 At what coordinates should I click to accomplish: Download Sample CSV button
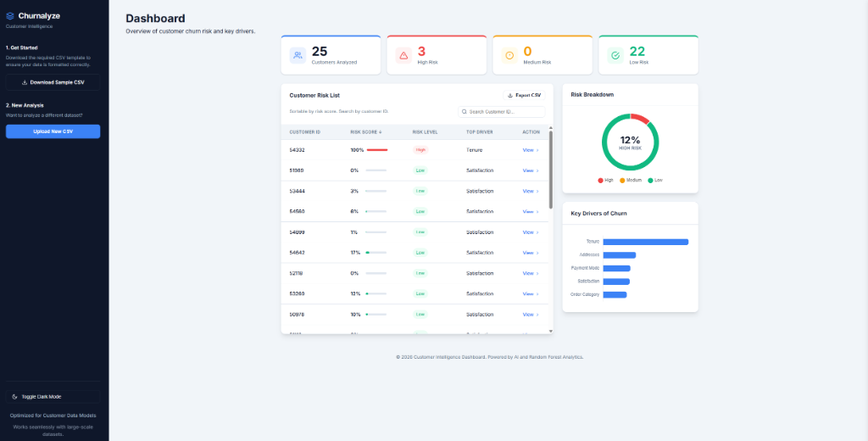(x=53, y=82)
